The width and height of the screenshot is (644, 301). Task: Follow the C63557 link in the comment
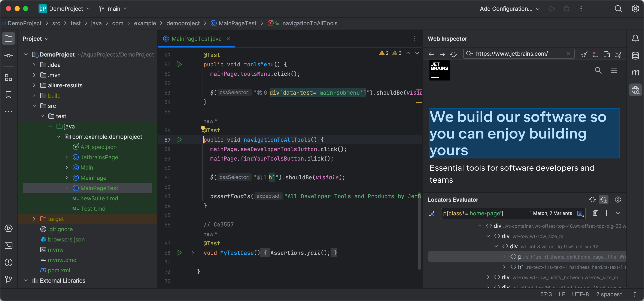[223, 225]
